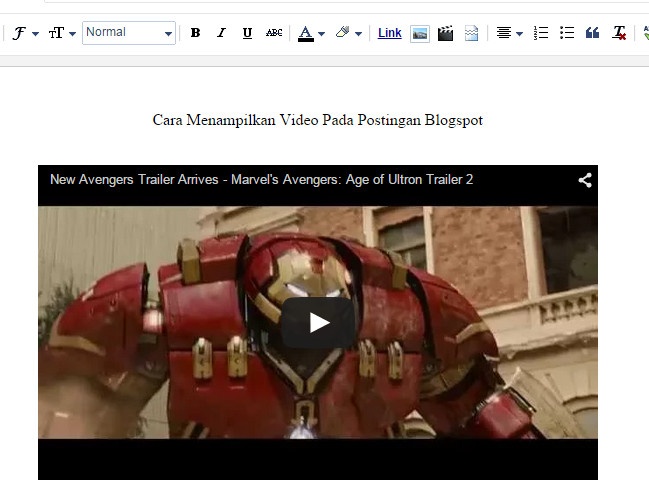Viewport: 649px width, 503px height.
Task: Apply blockquote formatting
Action: [x=592, y=33]
